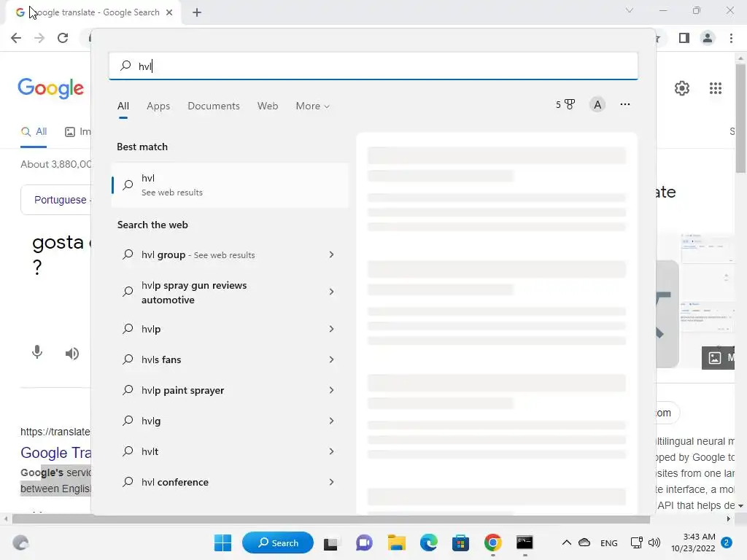The width and height of the screenshot is (747, 560).
Task: Toggle Chrome side panel
Action: (684, 38)
